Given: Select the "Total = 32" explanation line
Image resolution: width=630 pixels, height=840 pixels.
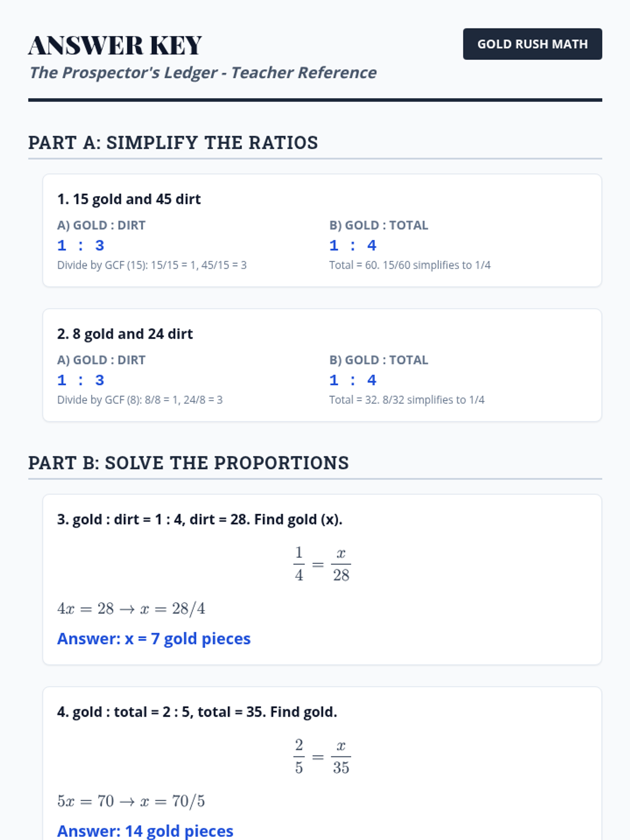Looking at the screenshot, I should point(406,400).
